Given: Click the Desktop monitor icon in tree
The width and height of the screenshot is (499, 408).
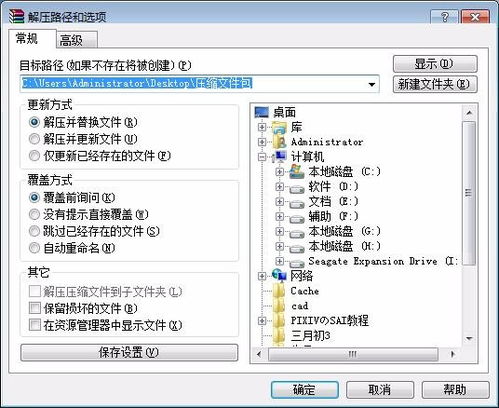Looking at the screenshot, I should 261,112.
